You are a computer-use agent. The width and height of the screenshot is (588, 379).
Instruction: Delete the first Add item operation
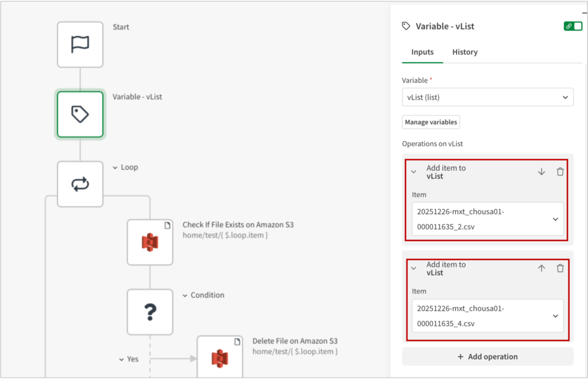pos(560,172)
